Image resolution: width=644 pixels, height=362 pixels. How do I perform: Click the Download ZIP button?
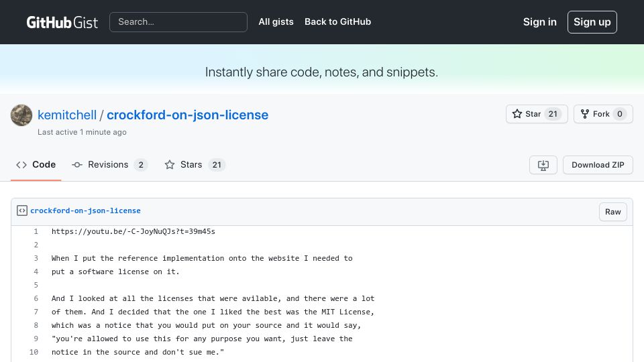click(598, 165)
